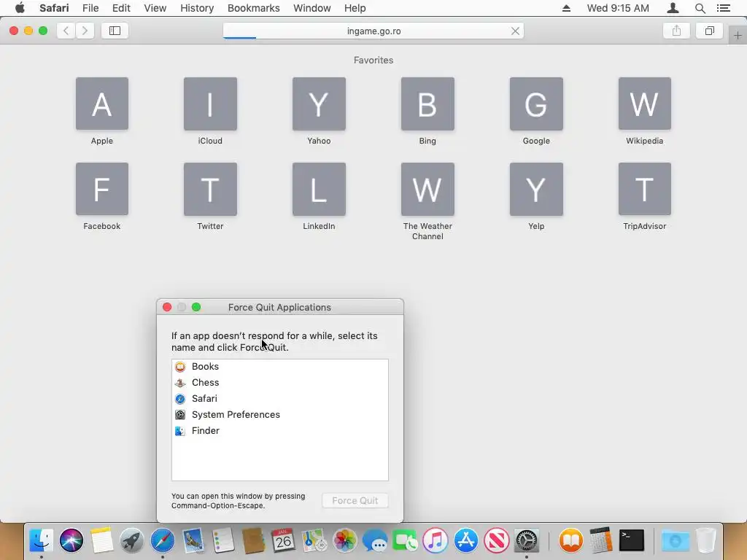Viewport: 747px width, 560px height.
Task: Zoom the Force Quit Applications window
Action: (x=196, y=307)
